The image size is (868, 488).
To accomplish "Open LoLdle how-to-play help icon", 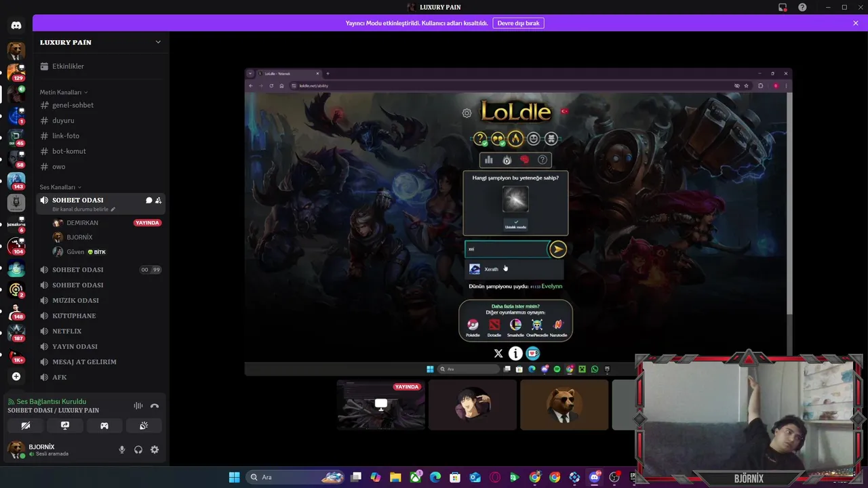I will click(542, 160).
